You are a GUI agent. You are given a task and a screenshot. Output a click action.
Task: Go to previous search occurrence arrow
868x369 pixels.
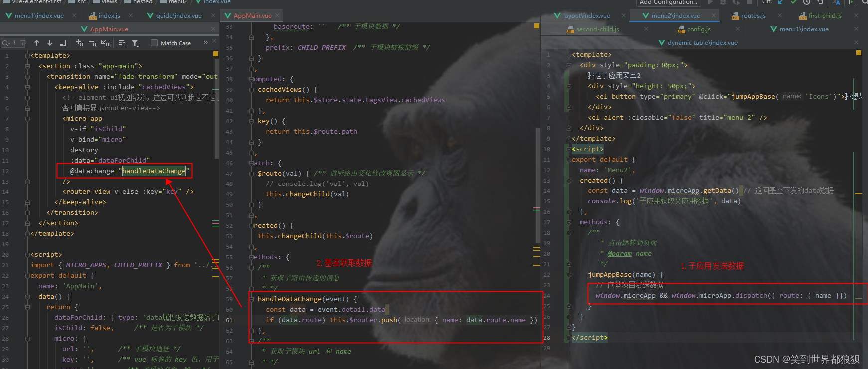pos(37,43)
